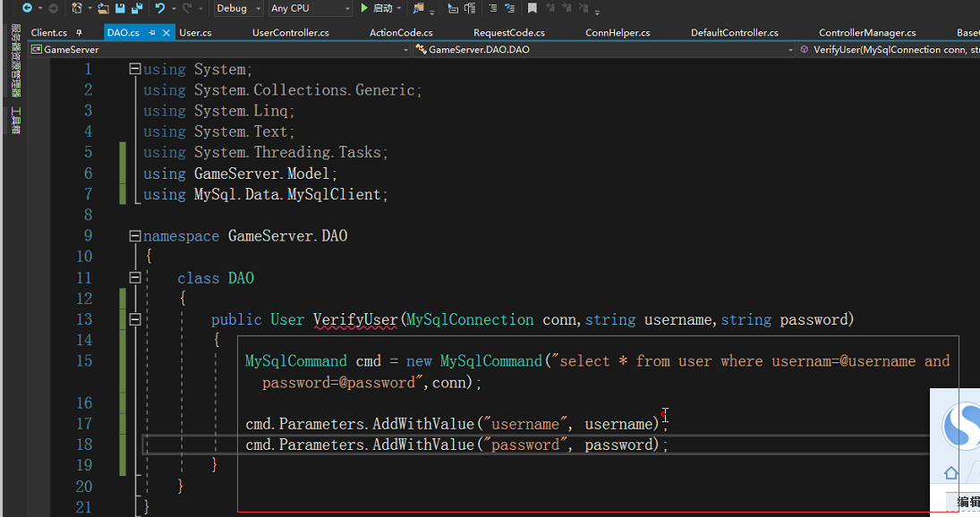Collapse the namespace GameServer.DAO block

[135, 236]
